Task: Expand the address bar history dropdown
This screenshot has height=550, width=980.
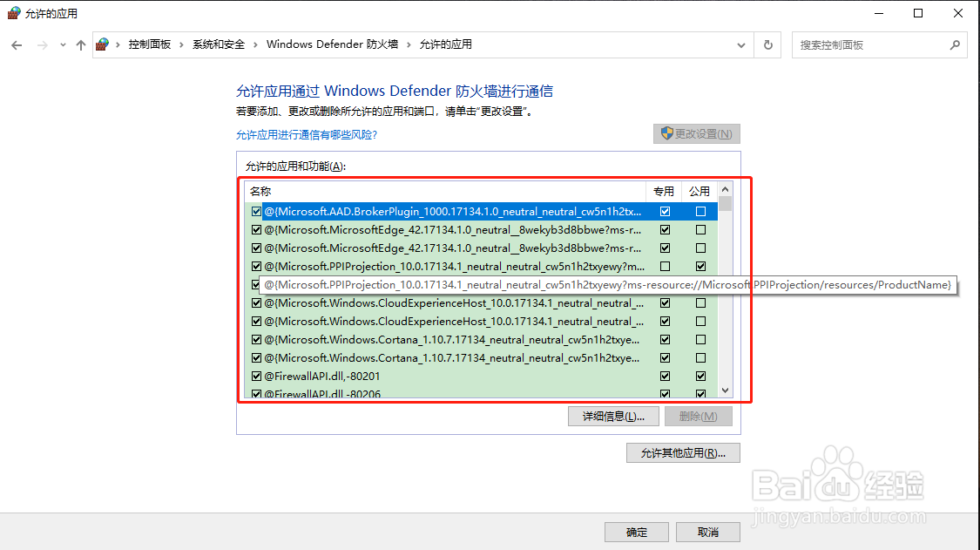Action: [741, 45]
